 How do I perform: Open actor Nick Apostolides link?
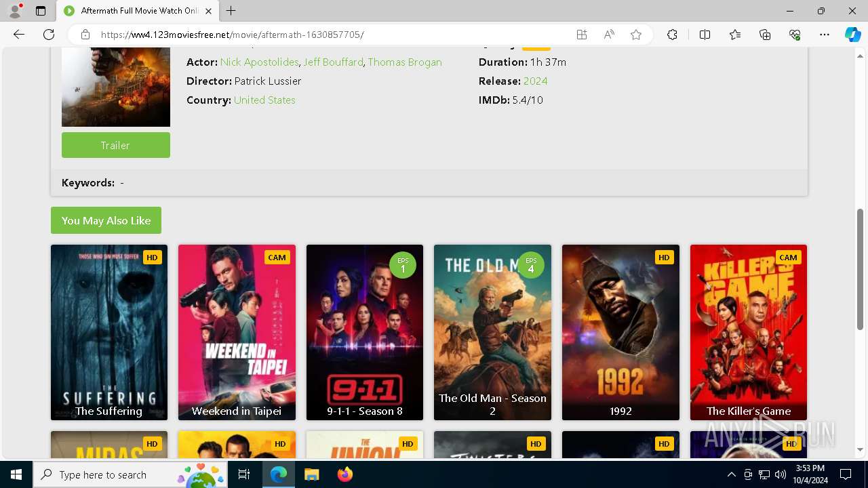tap(259, 62)
